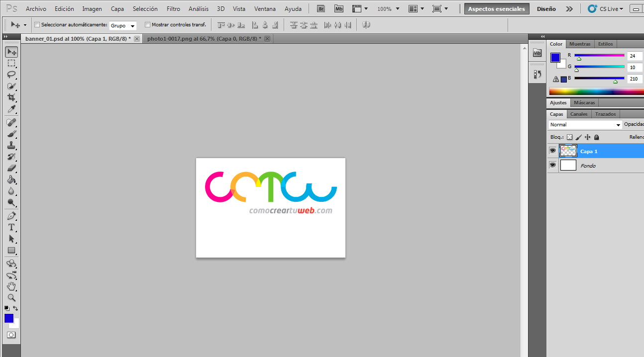Pick a color from the spectrum ramp
644x357 pixels.
596,91
